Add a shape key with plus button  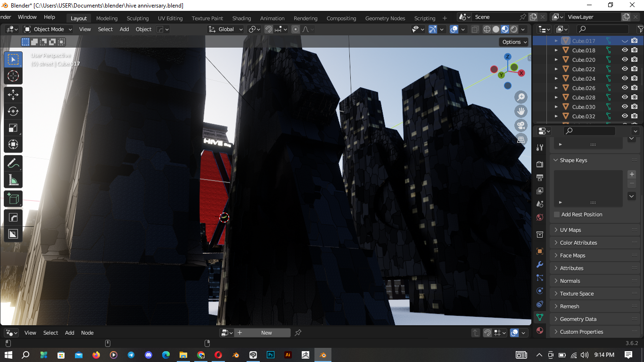pos(632,174)
